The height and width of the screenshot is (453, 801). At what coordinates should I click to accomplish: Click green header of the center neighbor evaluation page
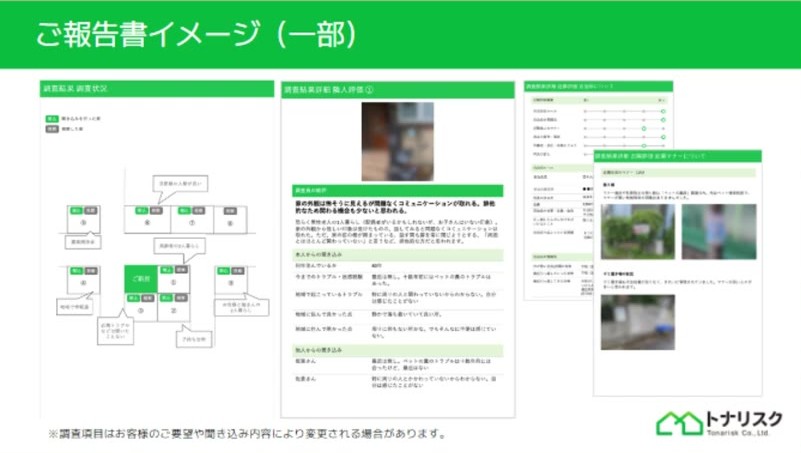click(x=397, y=89)
